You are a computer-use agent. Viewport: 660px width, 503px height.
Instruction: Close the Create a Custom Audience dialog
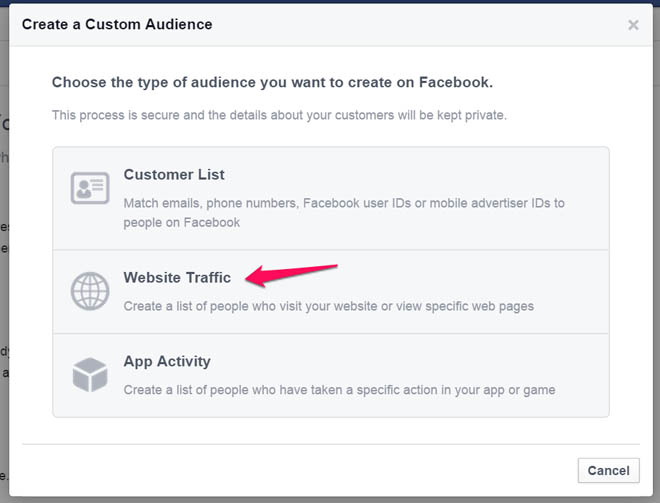pyautogui.click(x=633, y=25)
